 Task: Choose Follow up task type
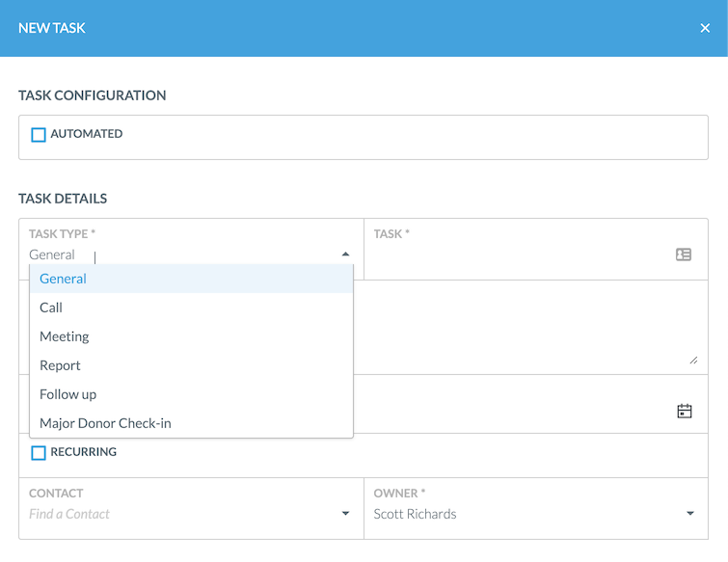click(191, 394)
